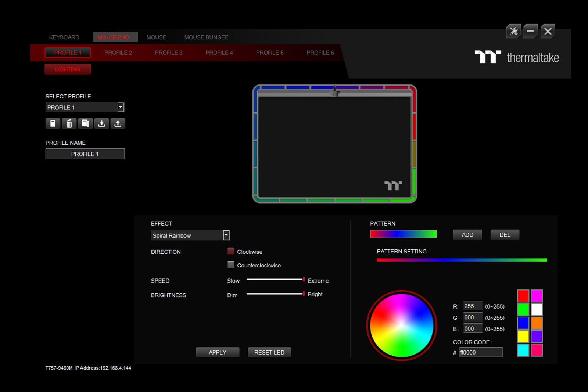Expand the Effect dropdown showing Spiral Rainbow
This screenshot has height=392, width=588.
point(226,235)
